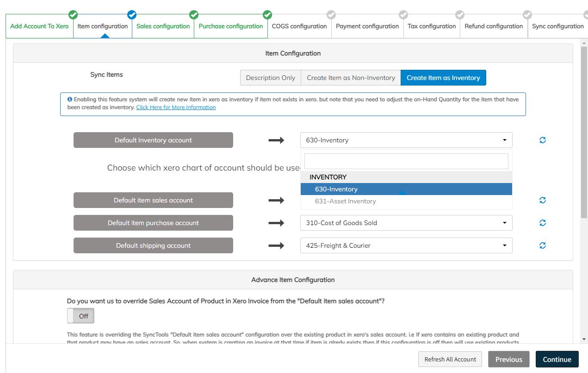Choose Create Item as Non-Inventory option
This screenshot has width=588, height=373.
pyautogui.click(x=351, y=78)
